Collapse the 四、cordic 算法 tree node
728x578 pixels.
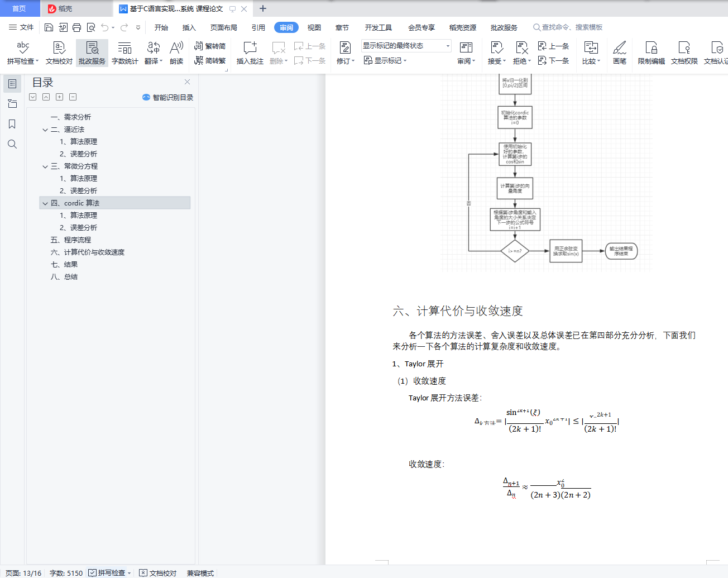pyautogui.click(x=45, y=203)
